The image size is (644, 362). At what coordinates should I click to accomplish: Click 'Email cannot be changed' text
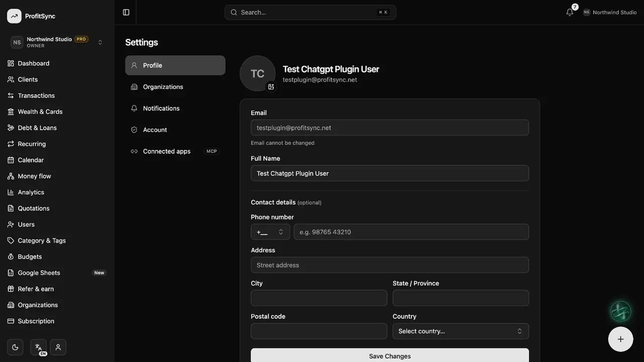pyautogui.click(x=283, y=143)
